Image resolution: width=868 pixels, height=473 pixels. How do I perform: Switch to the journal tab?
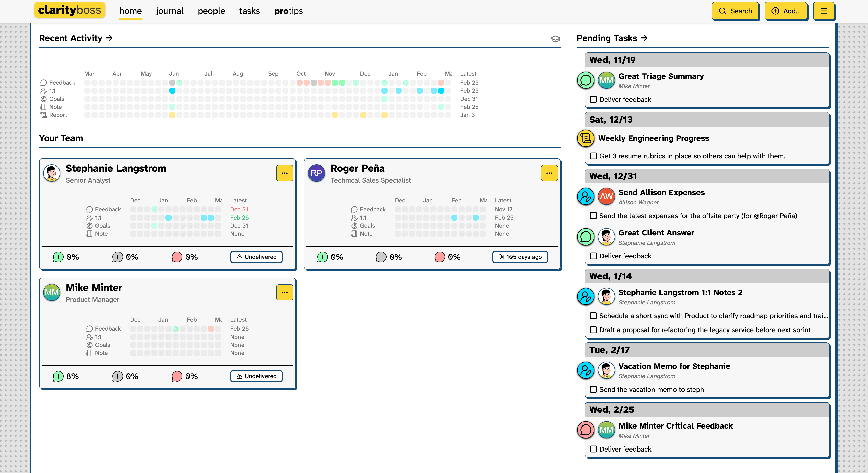[x=169, y=11]
